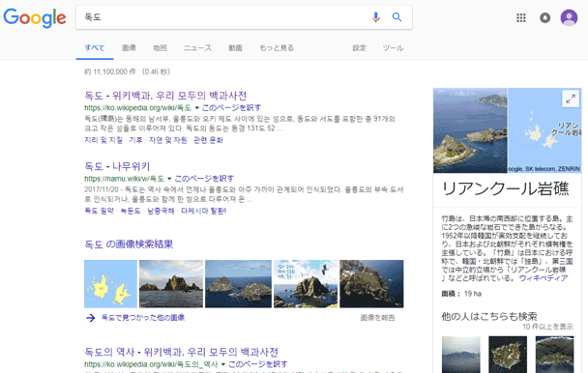Open 지리 및 지질 sitelink
588x373 pixels.
tap(103, 140)
